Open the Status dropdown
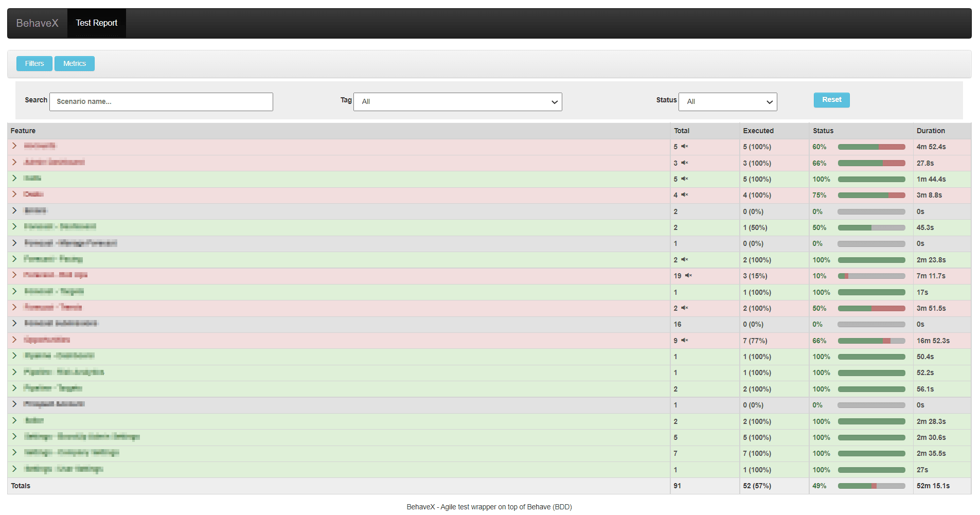Viewport: 980px width, 515px height. coord(727,101)
